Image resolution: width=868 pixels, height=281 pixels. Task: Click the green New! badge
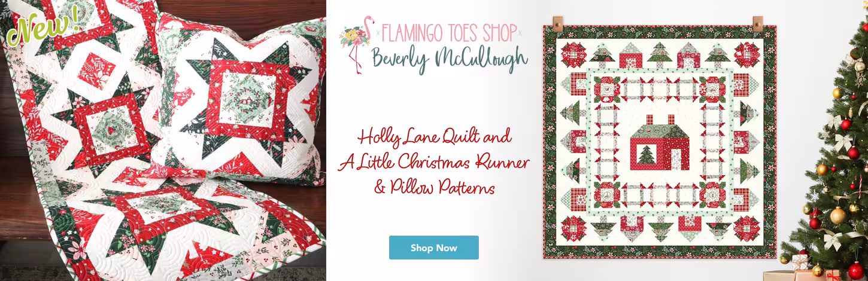pos(42,24)
